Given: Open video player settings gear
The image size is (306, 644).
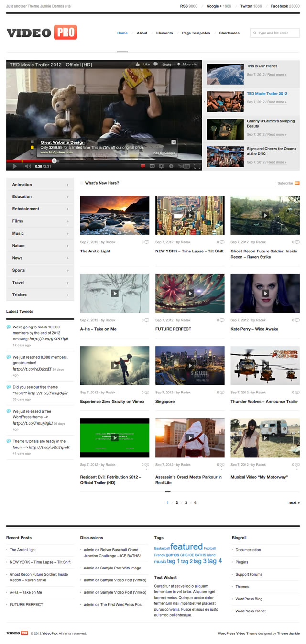Looking at the screenshot, I should [x=162, y=166].
